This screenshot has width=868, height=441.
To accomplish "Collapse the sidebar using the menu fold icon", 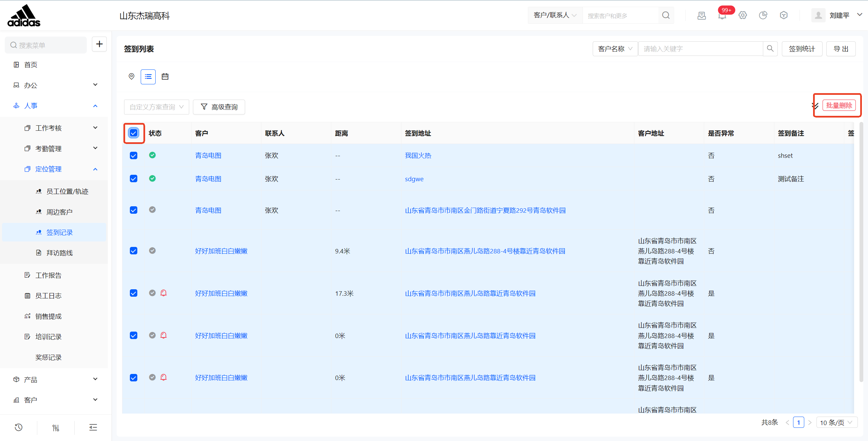I will pyautogui.click(x=93, y=427).
